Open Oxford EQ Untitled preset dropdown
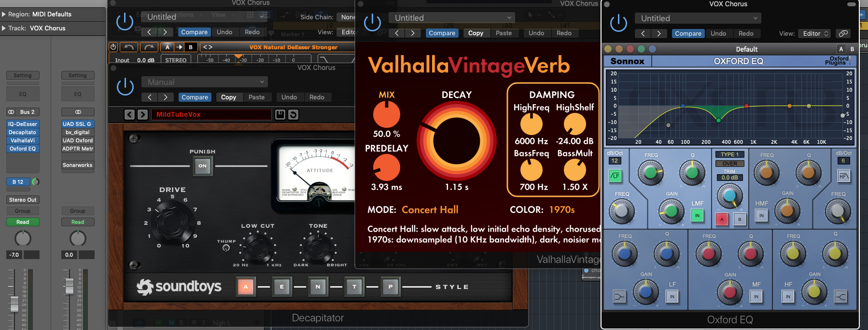 (x=698, y=18)
